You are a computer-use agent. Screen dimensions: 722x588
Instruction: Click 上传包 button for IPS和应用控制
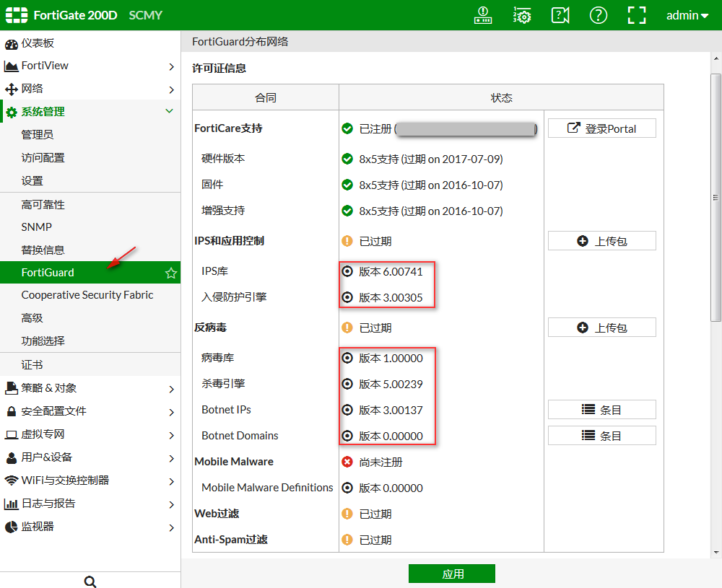602,241
